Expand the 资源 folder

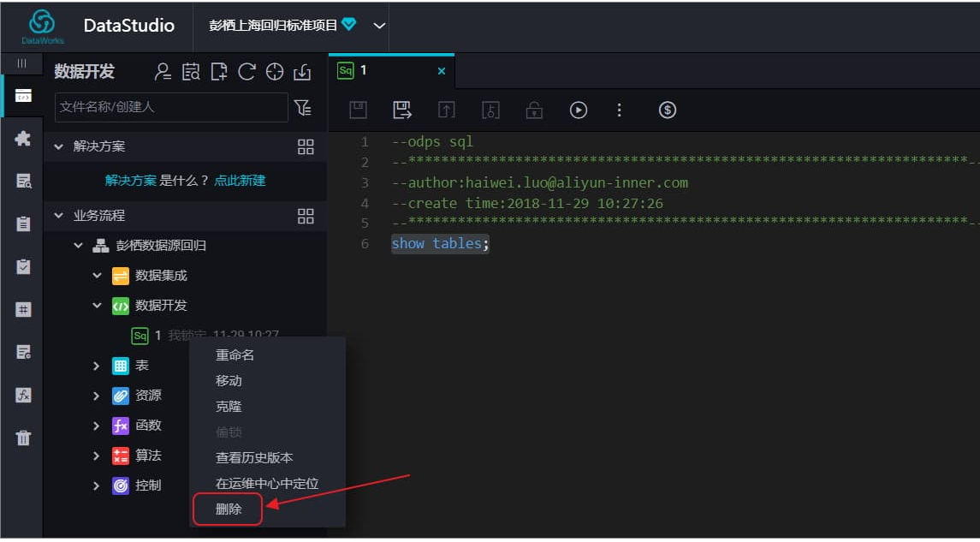coord(97,396)
